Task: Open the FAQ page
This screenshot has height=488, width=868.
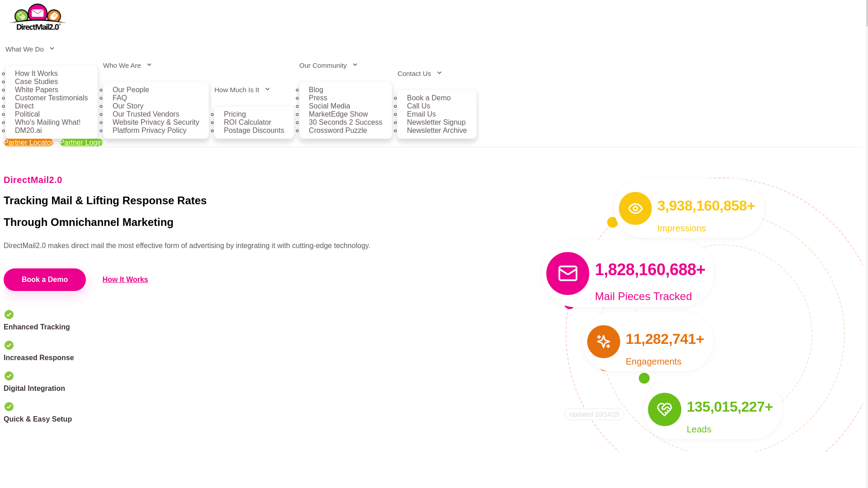Action: pyautogui.click(x=120, y=98)
